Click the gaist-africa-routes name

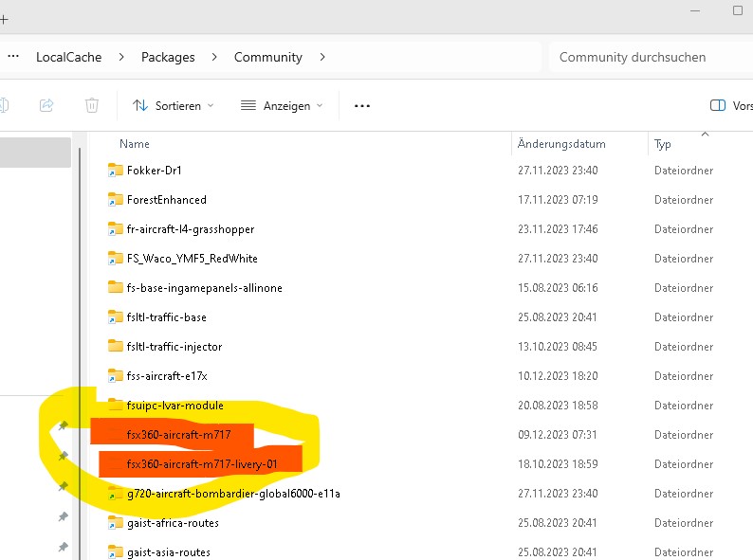pyautogui.click(x=173, y=522)
